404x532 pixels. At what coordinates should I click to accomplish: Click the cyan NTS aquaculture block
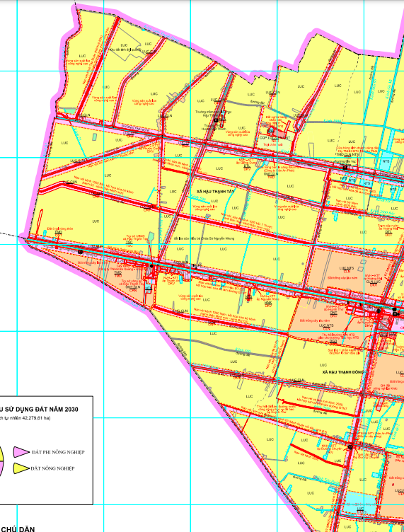coord(386,162)
